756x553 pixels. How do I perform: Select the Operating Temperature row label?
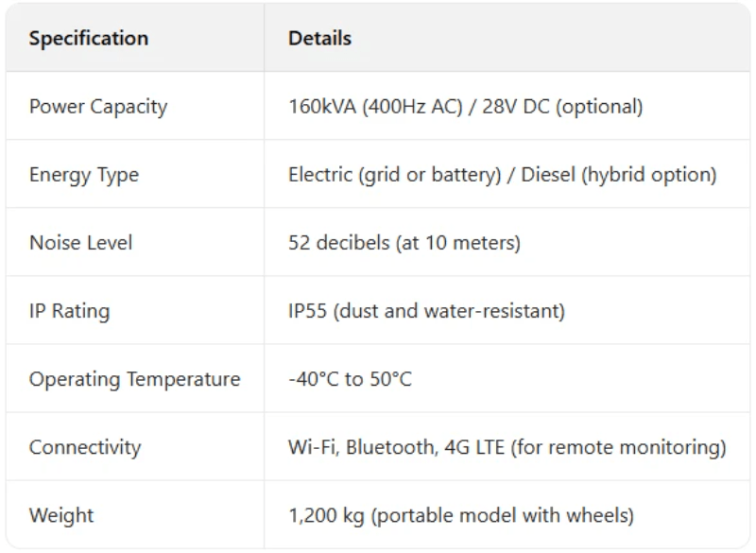point(135,379)
